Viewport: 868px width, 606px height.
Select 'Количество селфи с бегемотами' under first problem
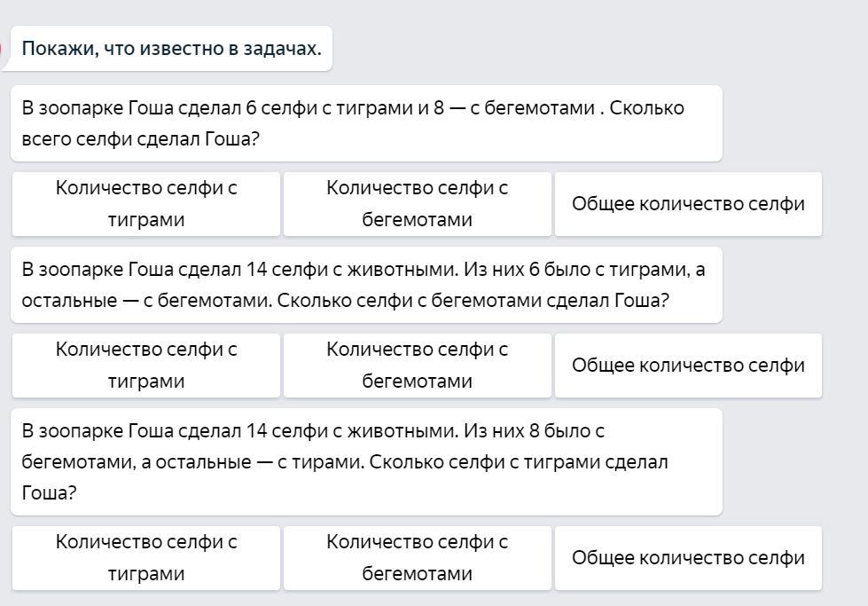(x=417, y=204)
